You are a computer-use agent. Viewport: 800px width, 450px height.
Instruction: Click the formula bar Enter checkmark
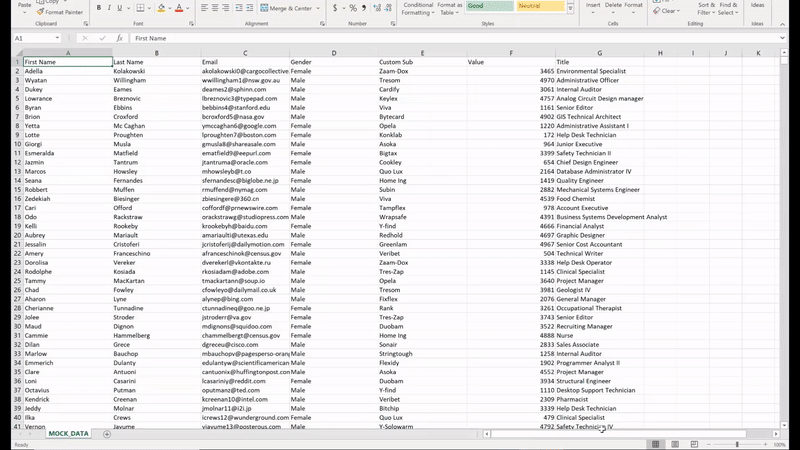tap(102, 38)
